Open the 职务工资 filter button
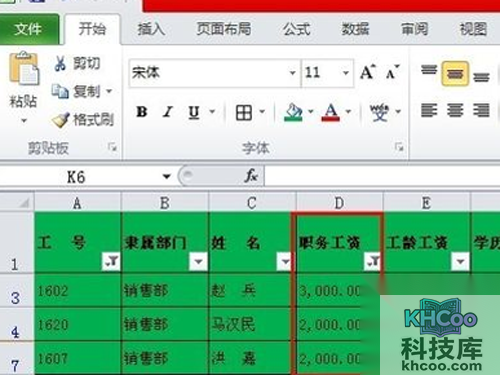 tap(372, 261)
